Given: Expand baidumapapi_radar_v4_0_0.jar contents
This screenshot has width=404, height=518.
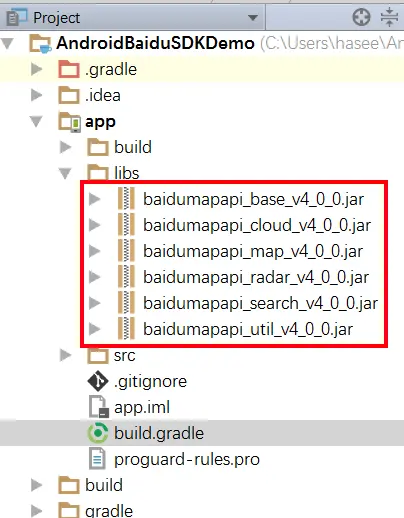Looking at the screenshot, I should coord(95,277).
